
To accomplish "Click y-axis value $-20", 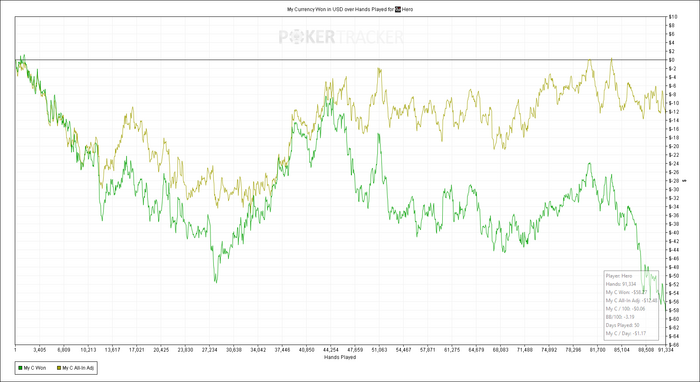I will tap(674, 146).
